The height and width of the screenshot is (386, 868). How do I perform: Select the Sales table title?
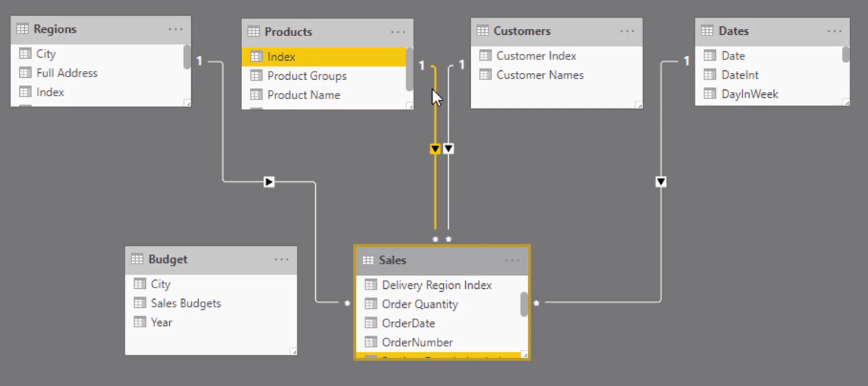(x=392, y=261)
